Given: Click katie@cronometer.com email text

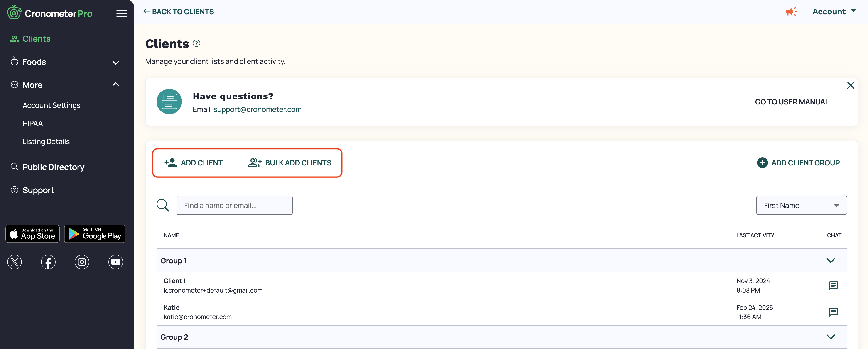Looking at the screenshot, I should pyautogui.click(x=197, y=317).
